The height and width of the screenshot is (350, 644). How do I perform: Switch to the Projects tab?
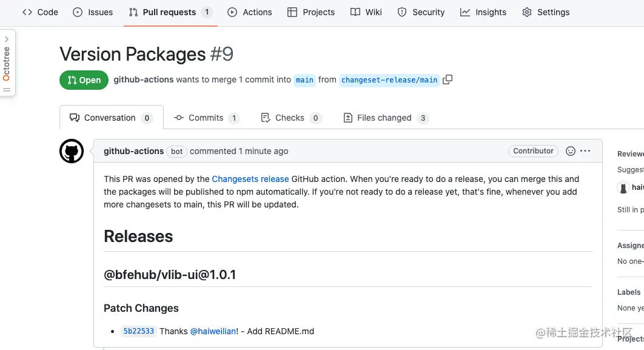click(x=311, y=12)
